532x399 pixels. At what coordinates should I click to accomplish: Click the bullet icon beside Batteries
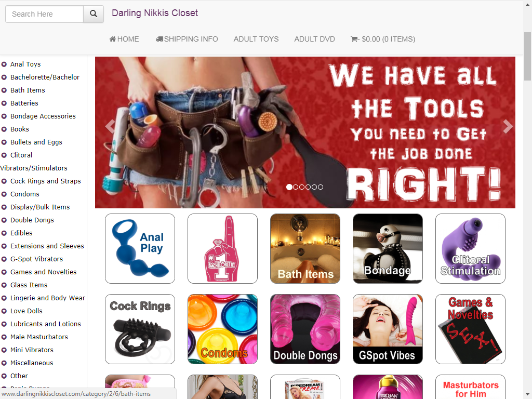tap(4, 103)
